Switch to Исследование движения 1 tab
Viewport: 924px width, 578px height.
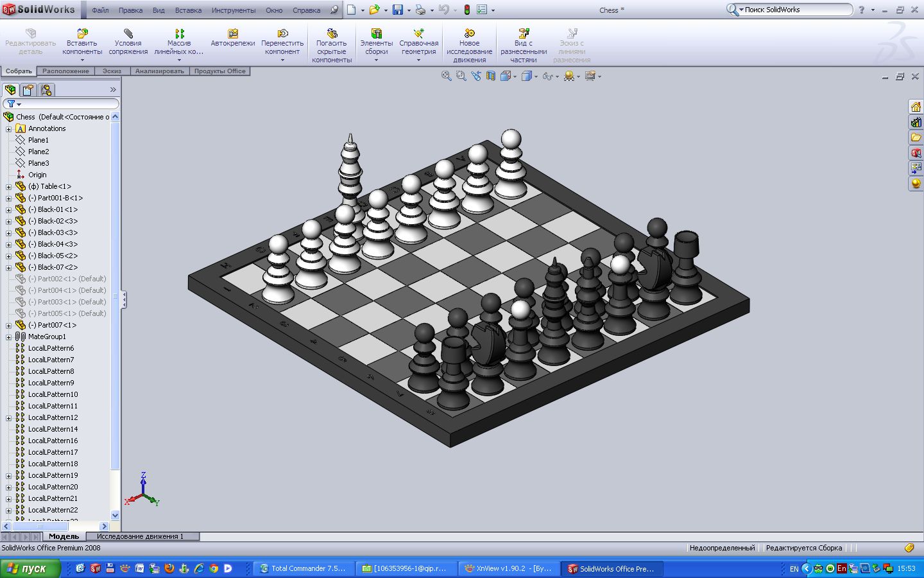[141, 536]
